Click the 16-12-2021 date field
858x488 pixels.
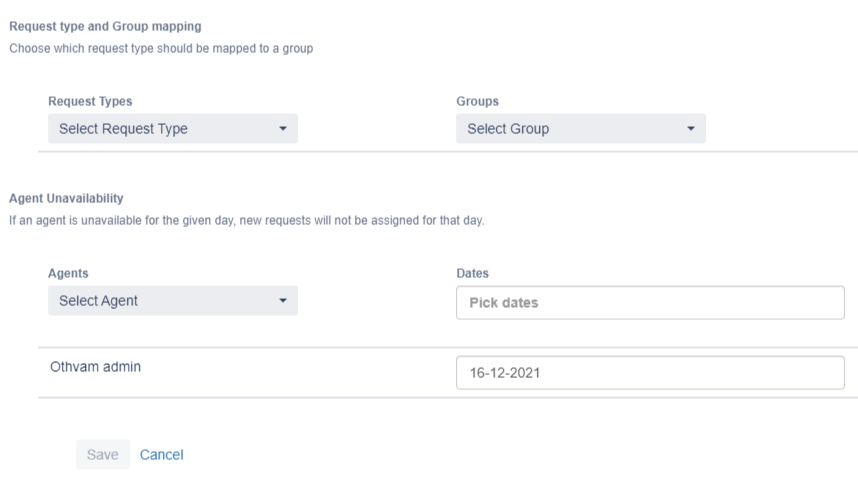650,372
